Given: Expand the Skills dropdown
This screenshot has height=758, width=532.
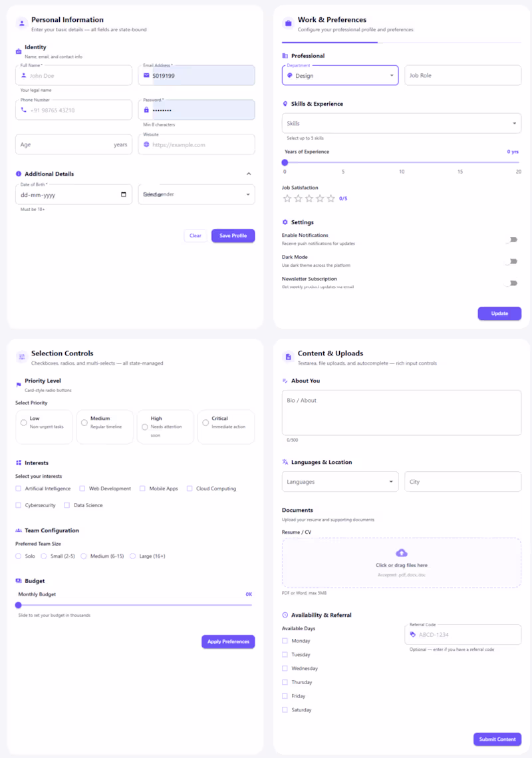Looking at the screenshot, I should point(401,123).
